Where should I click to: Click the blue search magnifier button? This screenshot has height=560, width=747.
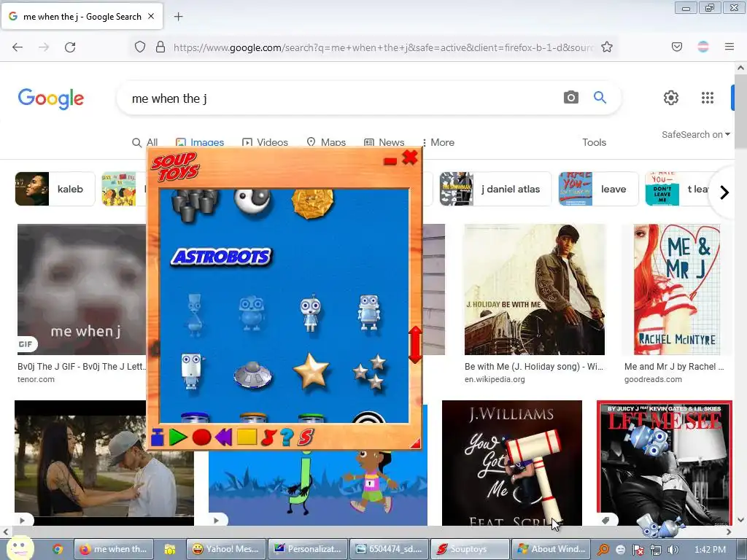(x=600, y=98)
